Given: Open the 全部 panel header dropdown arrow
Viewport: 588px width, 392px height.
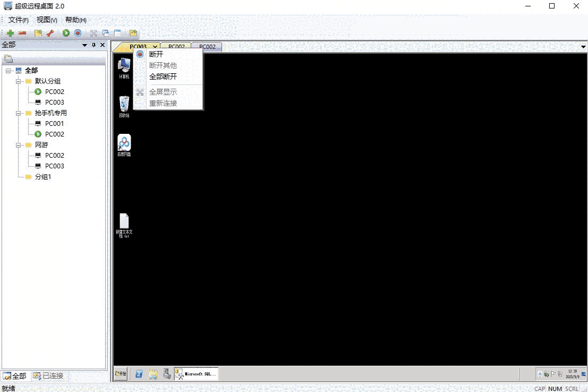Looking at the screenshot, I should (85, 45).
